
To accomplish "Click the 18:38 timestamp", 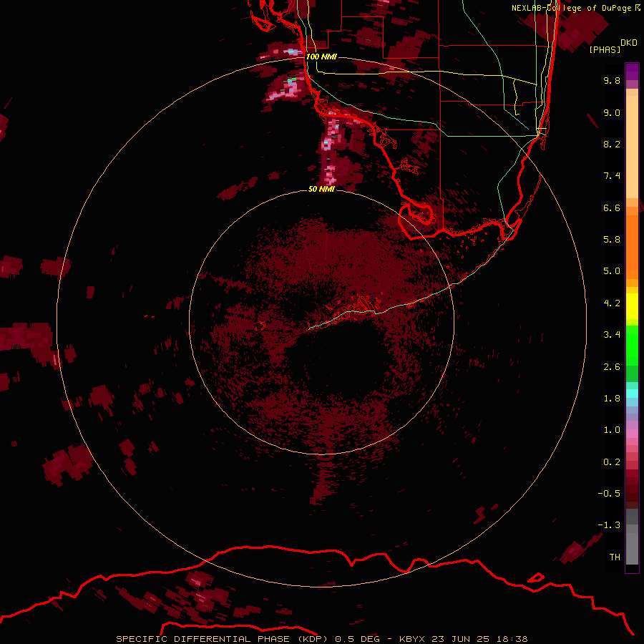I will click(x=512, y=639).
